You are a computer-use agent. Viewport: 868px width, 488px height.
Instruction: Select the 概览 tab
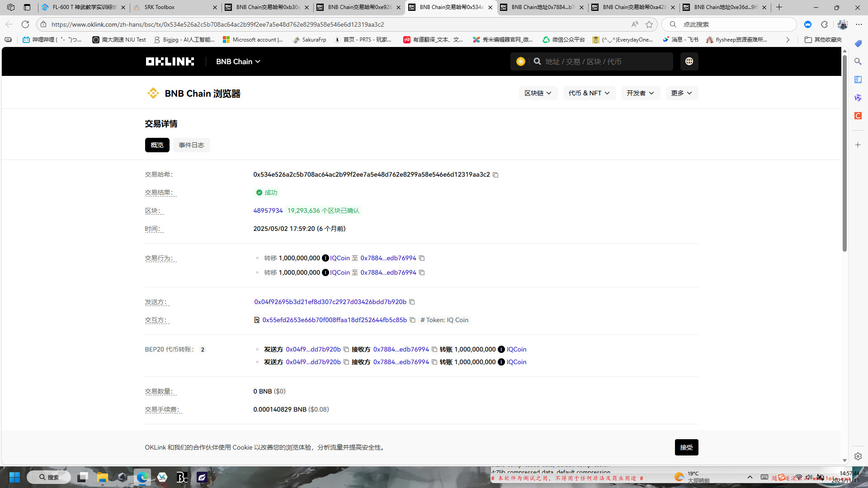(157, 145)
